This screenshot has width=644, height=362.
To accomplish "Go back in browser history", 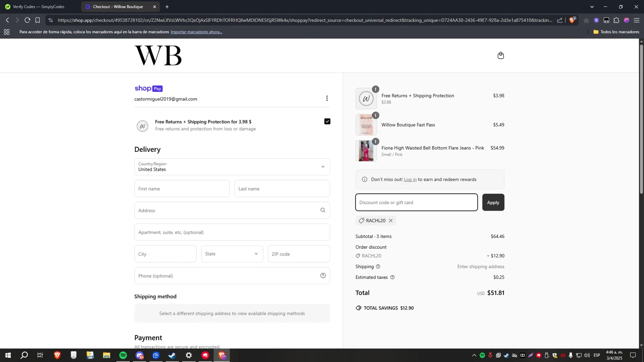I will coord(7,20).
